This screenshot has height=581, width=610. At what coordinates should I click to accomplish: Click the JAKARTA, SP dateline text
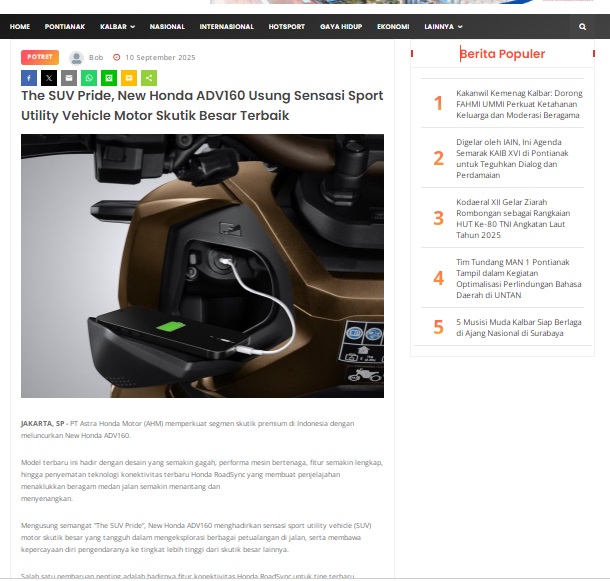pos(42,423)
